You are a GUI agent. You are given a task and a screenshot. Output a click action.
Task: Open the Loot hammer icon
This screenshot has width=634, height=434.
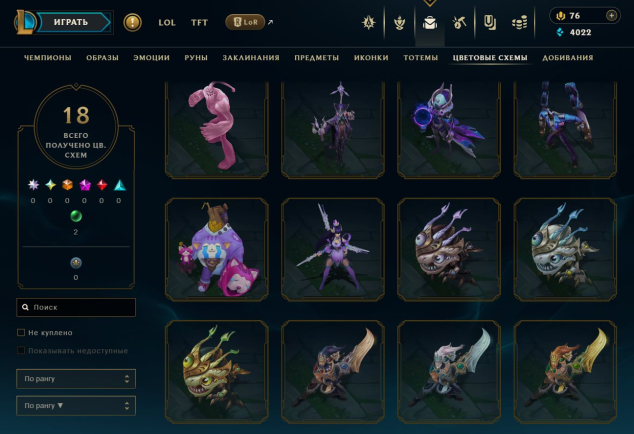tap(459, 23)
